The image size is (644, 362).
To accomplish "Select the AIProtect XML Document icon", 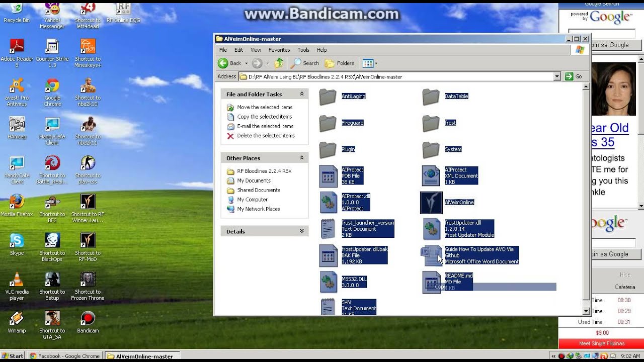I will (431, 176).
